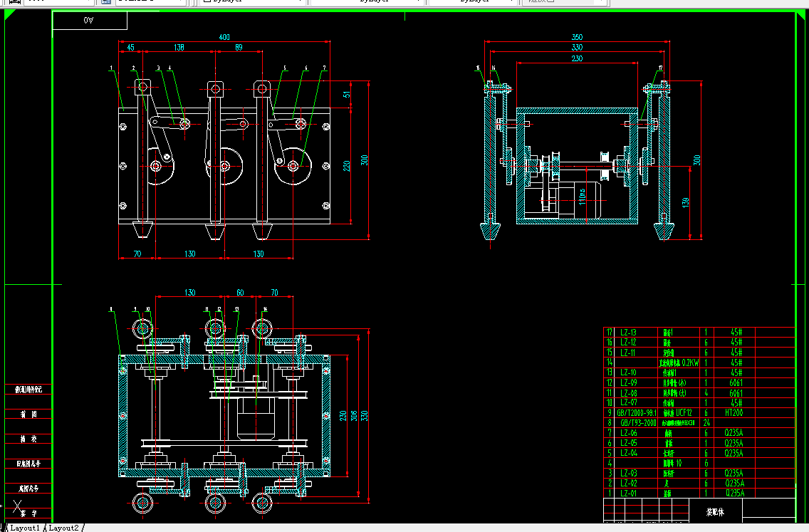Select the LZ-01 cell in the parts list
This screenshot has height=532, width=809.
[x=628, y=494]
